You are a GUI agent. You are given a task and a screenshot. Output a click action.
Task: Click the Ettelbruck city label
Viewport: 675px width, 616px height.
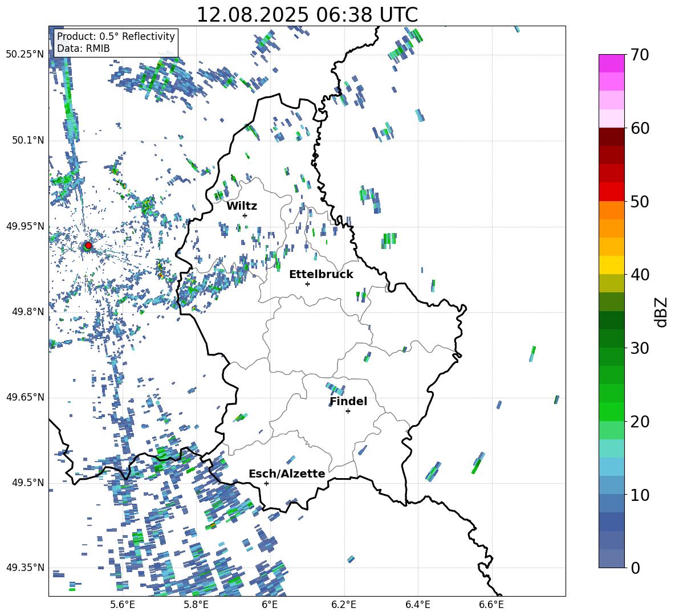click(321, 275)
